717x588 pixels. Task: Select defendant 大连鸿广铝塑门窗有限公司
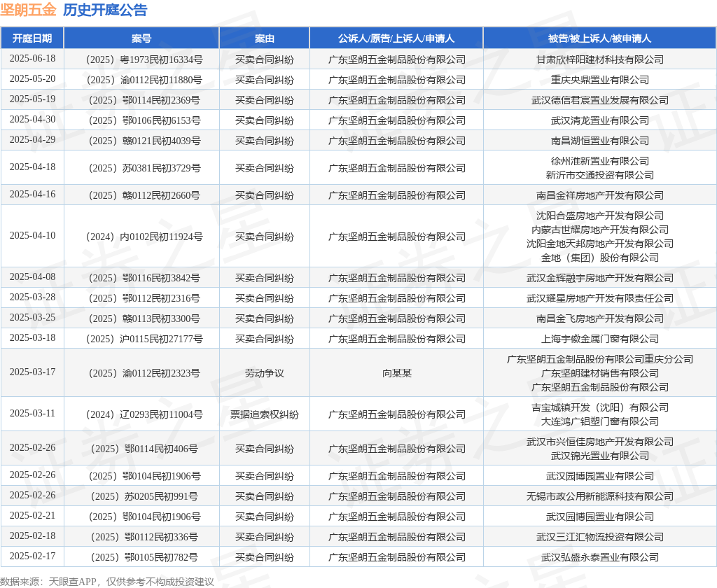tap(600, 421)
